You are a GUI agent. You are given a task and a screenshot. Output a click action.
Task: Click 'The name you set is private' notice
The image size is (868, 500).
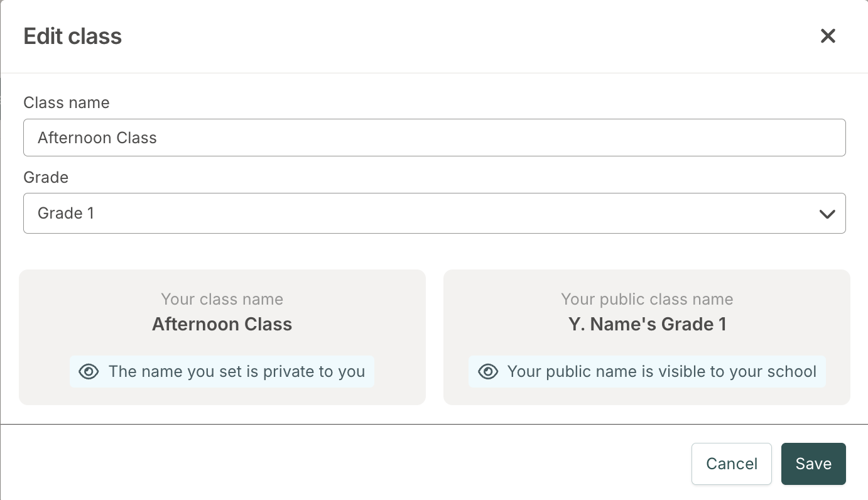pyautogui.click(x=222, y=372)
